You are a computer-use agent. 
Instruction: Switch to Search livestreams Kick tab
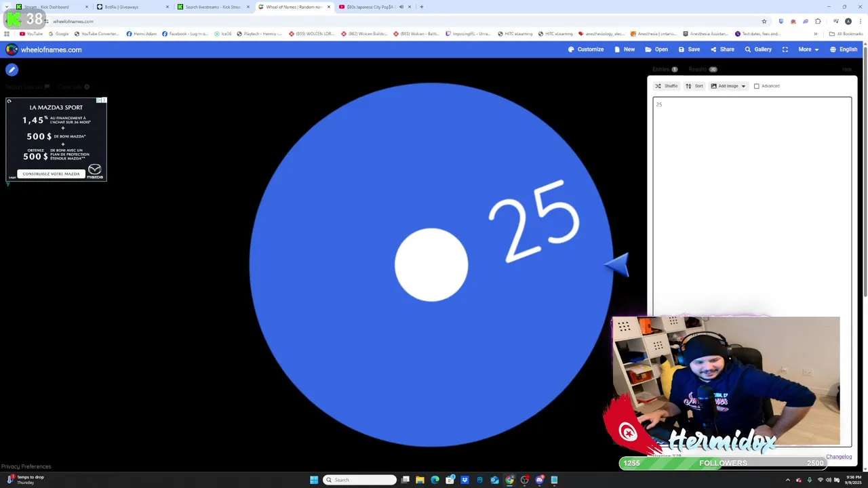tap(213, 7)
